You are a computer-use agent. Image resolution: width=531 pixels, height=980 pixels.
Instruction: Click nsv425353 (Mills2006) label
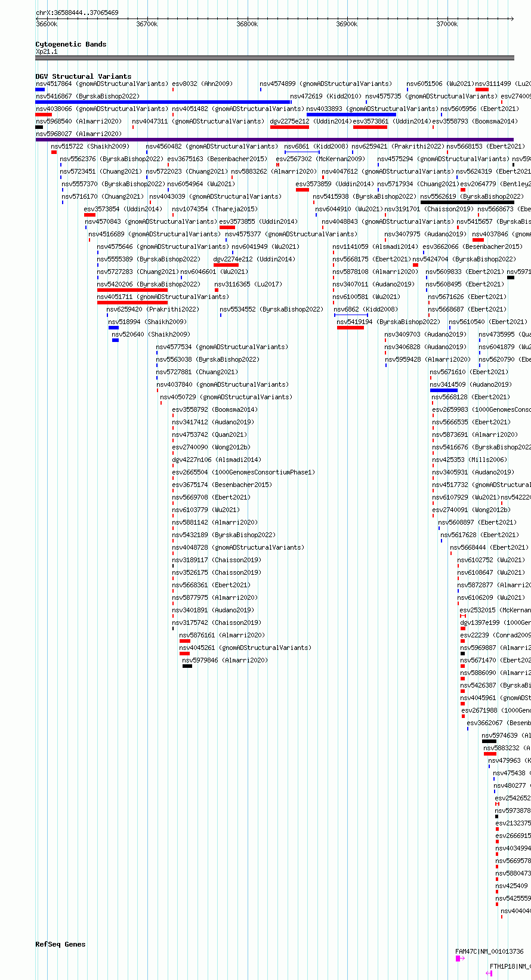coord(470,460)
